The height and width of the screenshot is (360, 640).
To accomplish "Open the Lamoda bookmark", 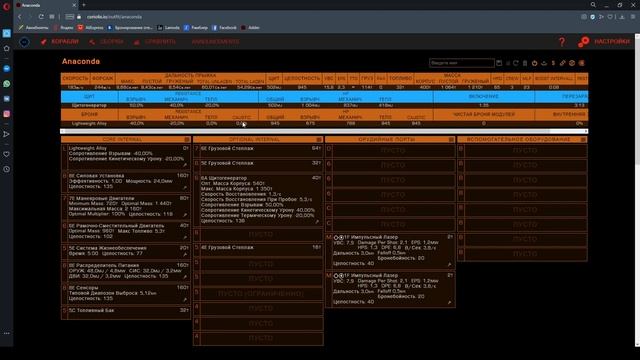I will pyautogui.click(x=168, y=27).
